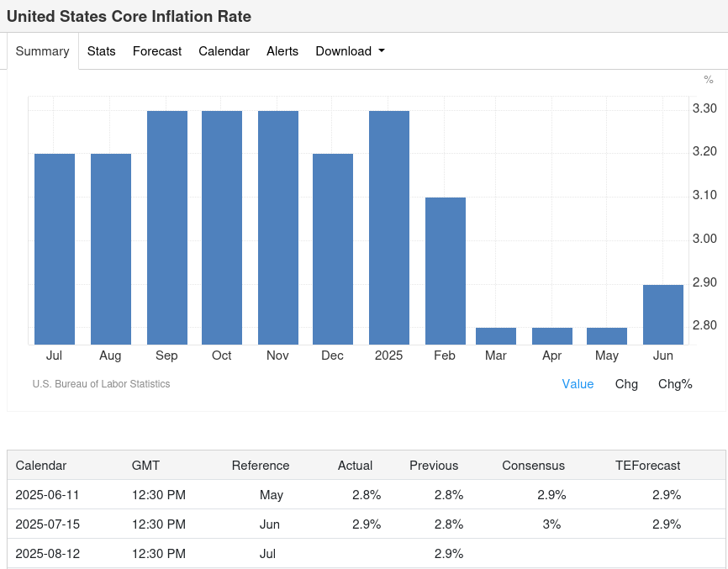Switch chart to Chg% view
Screen dimensions: 728x569
(675, 384)
